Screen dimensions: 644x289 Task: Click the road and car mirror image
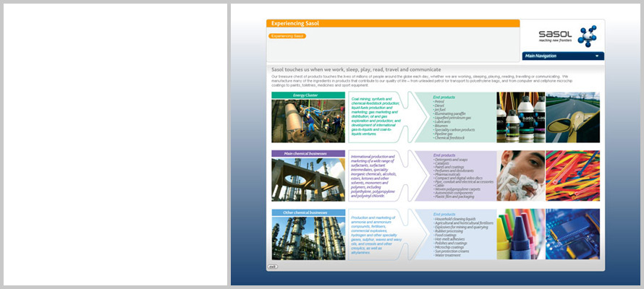[572, 117]
